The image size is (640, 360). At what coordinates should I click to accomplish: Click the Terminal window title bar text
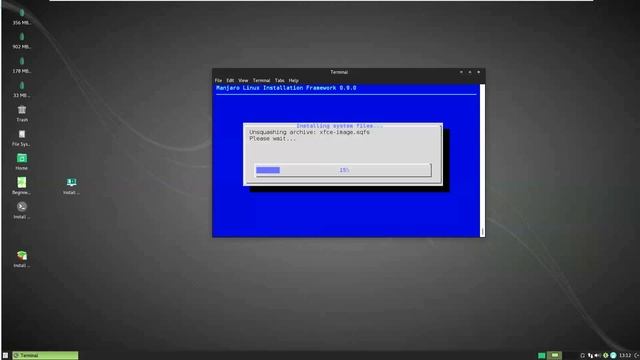click(x=339, y=72)
